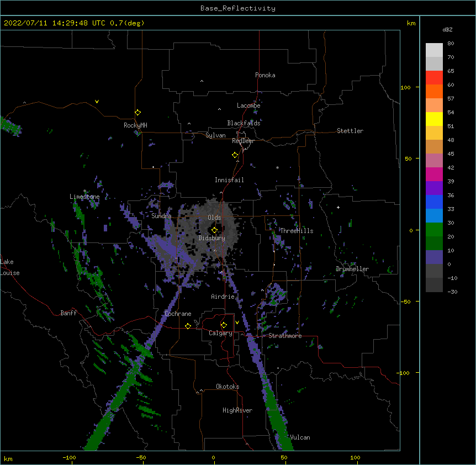Click the Lake Louise label at left edge
Image resolution: width=476 pixels, height=465 pixels.
click(x=10, y=267)
